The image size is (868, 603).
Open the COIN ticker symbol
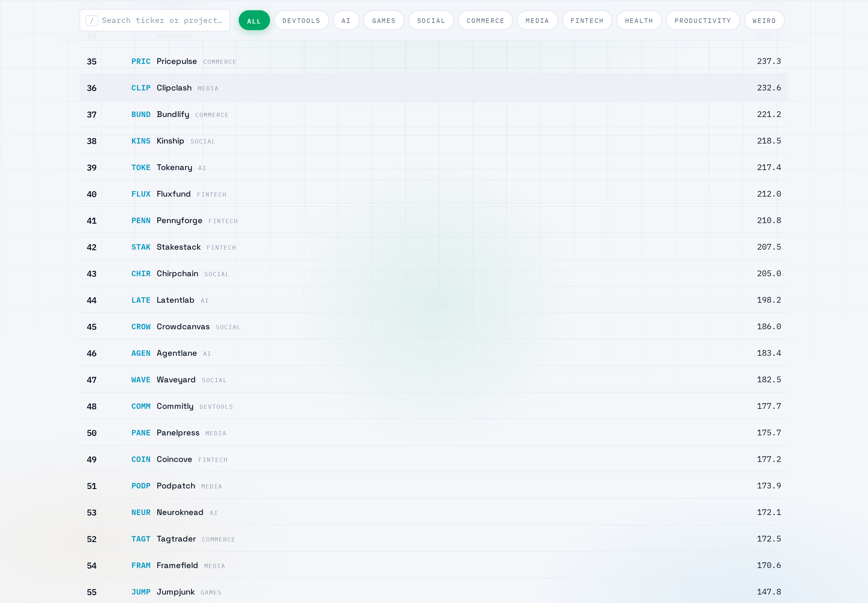click(141, 459)
